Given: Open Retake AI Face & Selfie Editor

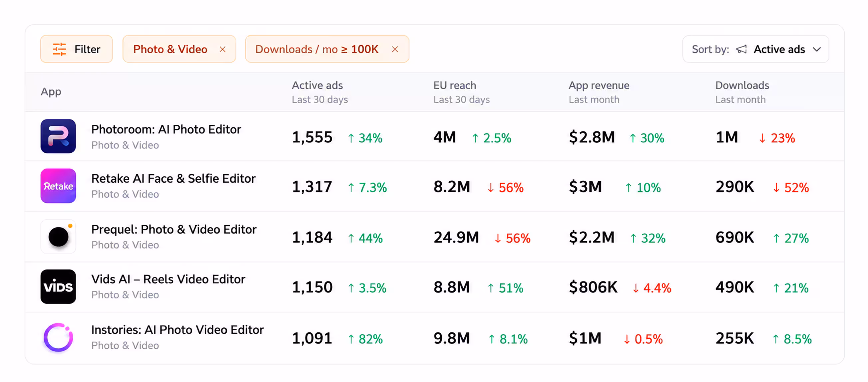Looking at the screenshot, I should (x=173, y=179).
